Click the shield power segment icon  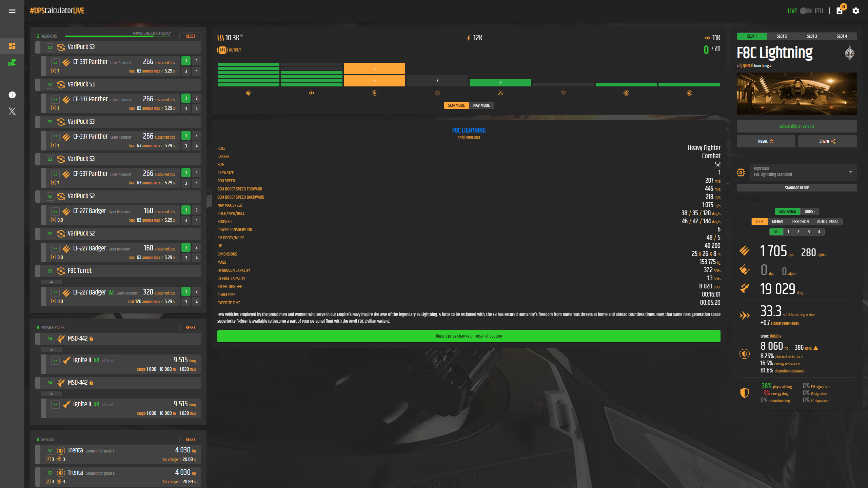[x=374, y=93]
